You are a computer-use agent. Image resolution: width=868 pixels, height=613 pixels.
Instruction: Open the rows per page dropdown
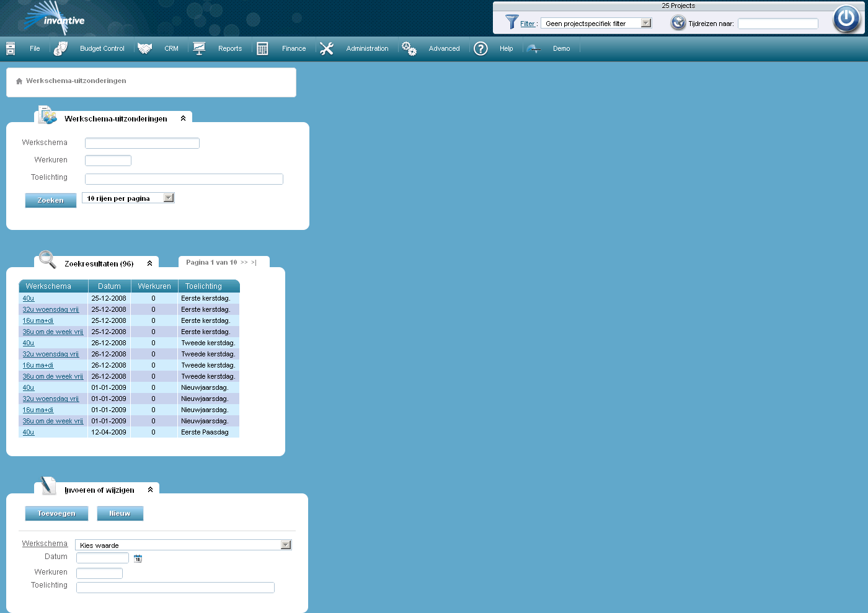pos(128,198)
